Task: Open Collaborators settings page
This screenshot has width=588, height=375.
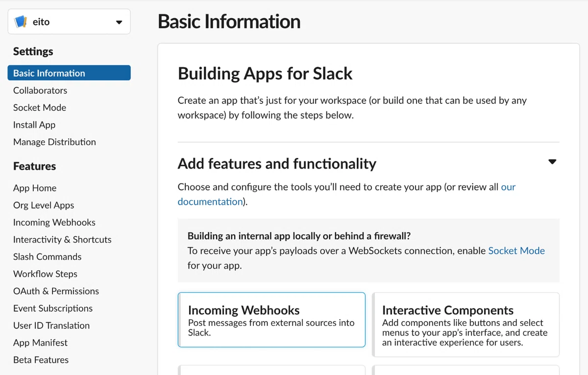Action: tap(40, 90)
